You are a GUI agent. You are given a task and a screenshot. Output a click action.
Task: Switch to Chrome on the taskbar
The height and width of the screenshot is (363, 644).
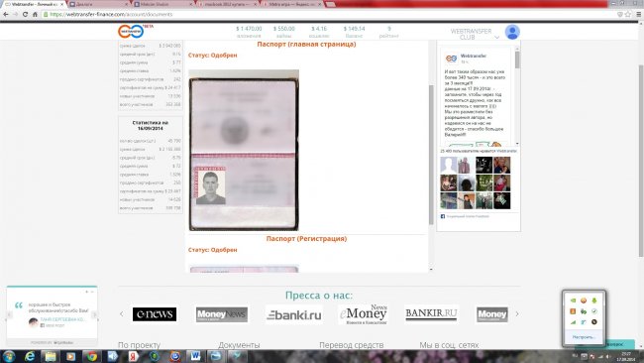[x=92, y=356]
